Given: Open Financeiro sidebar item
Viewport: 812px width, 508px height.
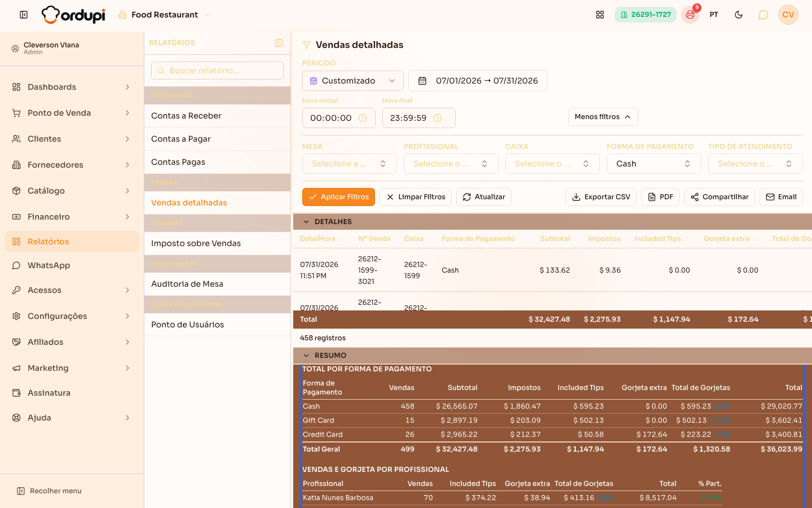Looking at the screenshot, I should click(x=72, y=217).
